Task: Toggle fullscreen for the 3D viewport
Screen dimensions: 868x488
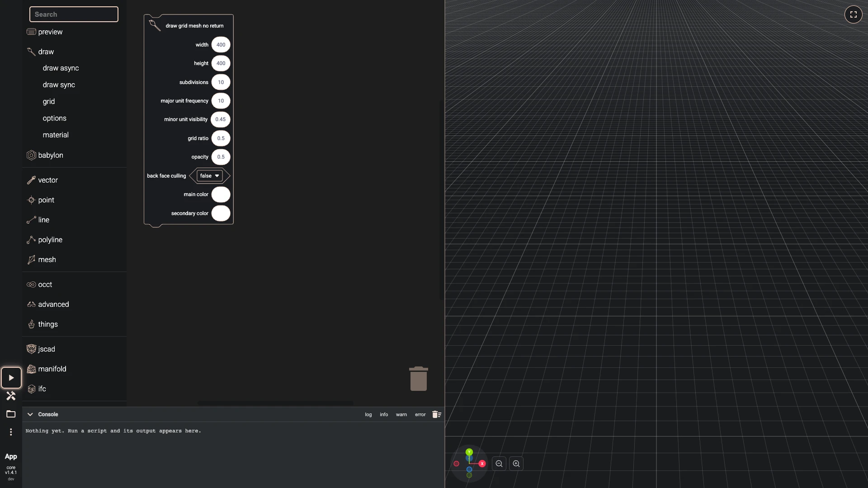Action: tap(853, 14)
